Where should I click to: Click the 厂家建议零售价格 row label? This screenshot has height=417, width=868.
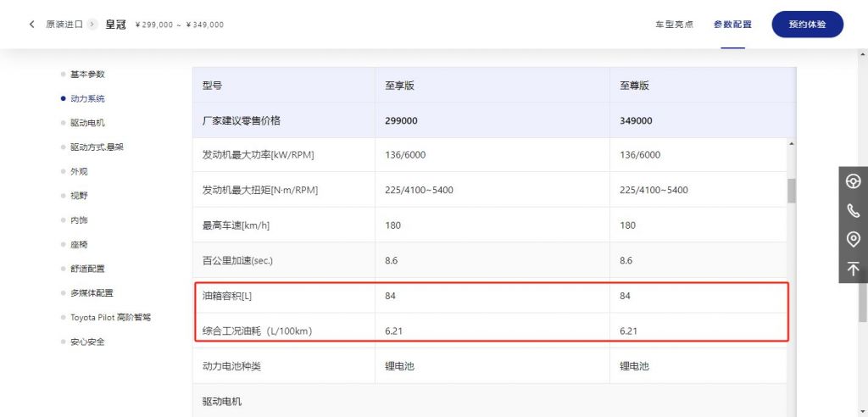point(242,120)
